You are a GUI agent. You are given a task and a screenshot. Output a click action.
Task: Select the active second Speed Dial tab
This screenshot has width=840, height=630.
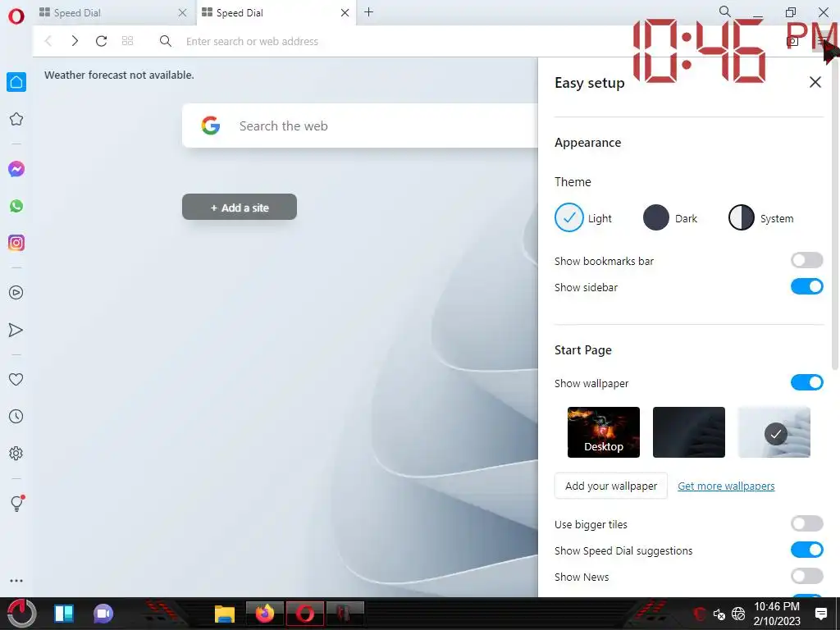pos(276,13)
